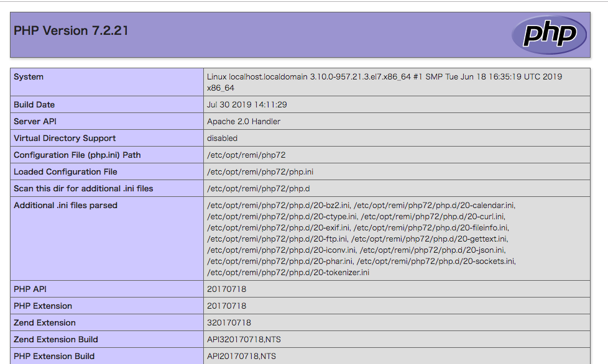Click the PHP Extension value 20170718
The width and height of the screenshot is (608, 364).
coord(226,306)
